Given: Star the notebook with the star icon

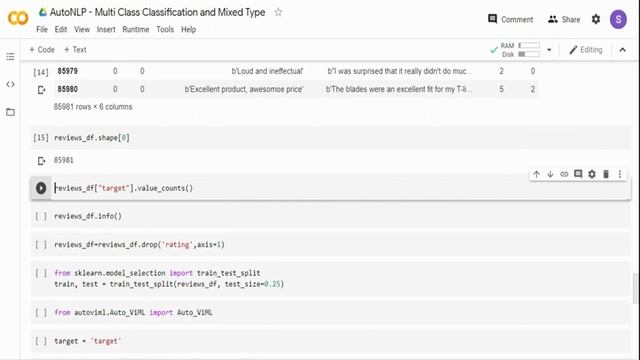Looking at the screenshot, I should (x=278, y=12).
